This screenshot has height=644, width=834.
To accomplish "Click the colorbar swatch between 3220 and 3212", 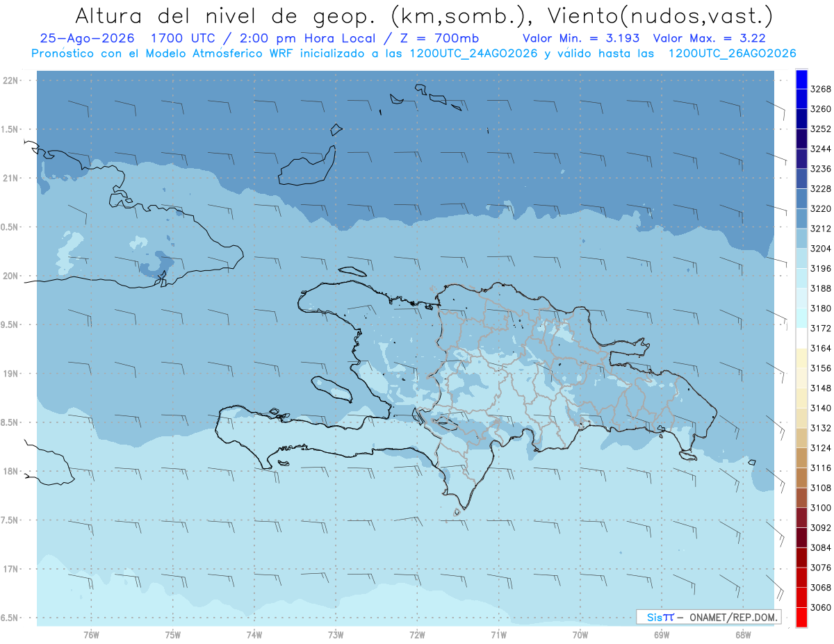I will (801, 219).
